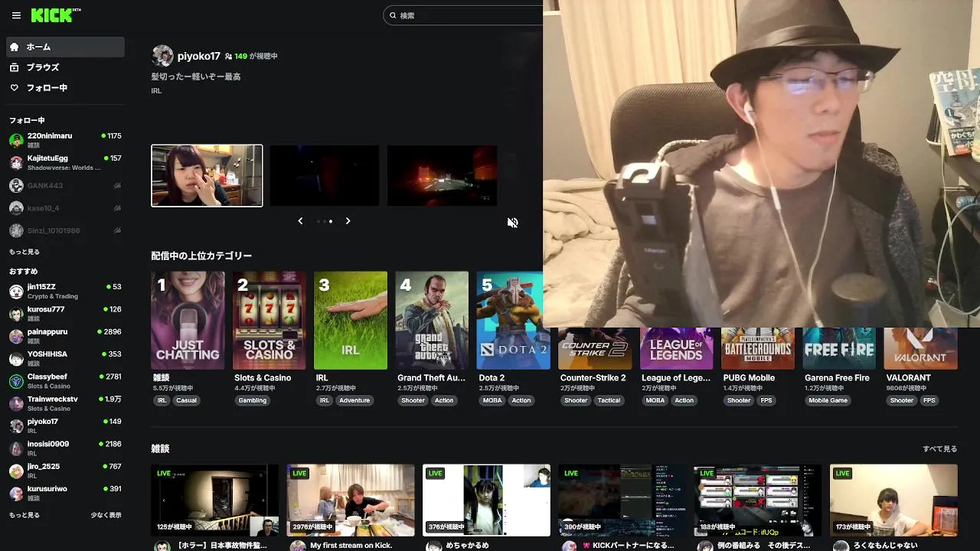Open Garena Free Fire category link

click(837, 378)
